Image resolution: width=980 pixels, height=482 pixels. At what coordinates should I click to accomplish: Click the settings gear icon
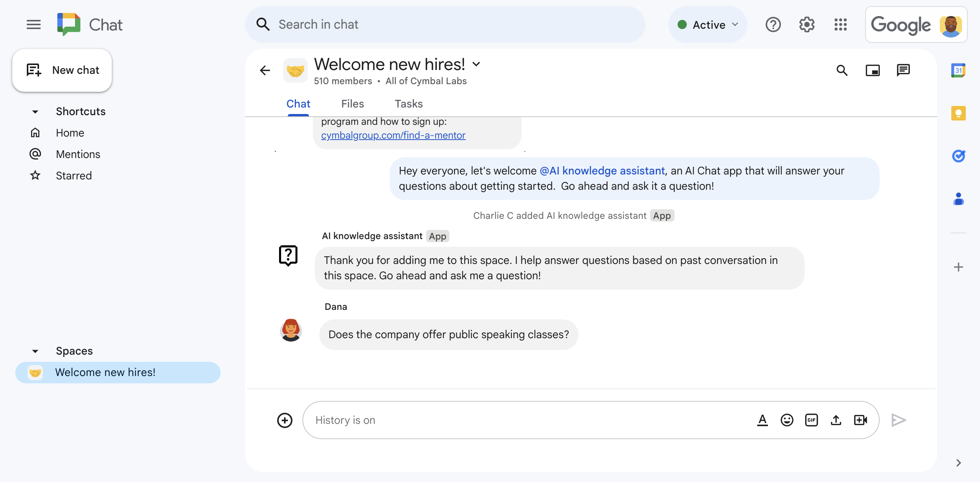[x=807, y=24]
